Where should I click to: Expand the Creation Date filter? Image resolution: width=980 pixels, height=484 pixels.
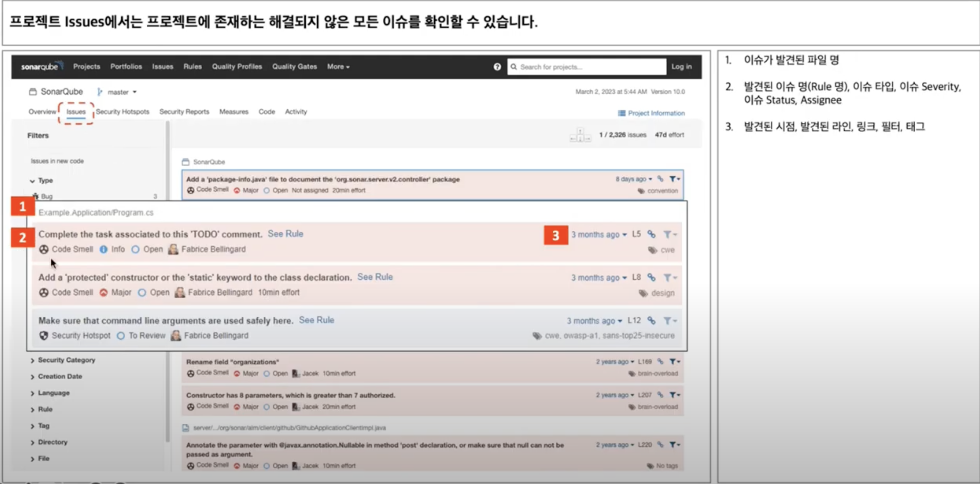(59, 376)
